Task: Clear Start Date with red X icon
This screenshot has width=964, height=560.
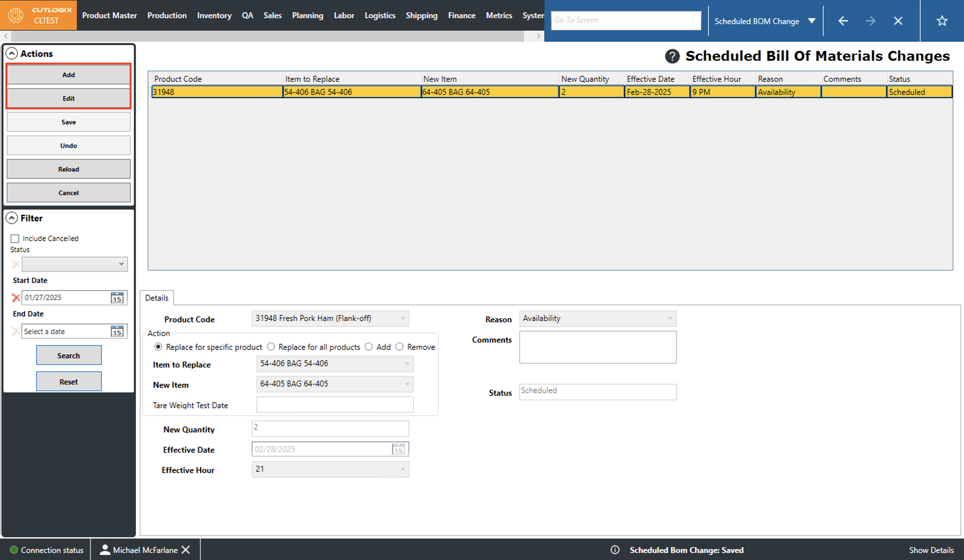Action: (x=16, y=298)
